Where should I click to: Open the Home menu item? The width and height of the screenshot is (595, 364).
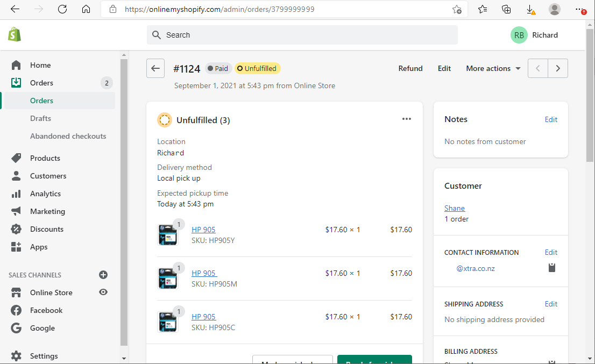[x=40, y=65]
